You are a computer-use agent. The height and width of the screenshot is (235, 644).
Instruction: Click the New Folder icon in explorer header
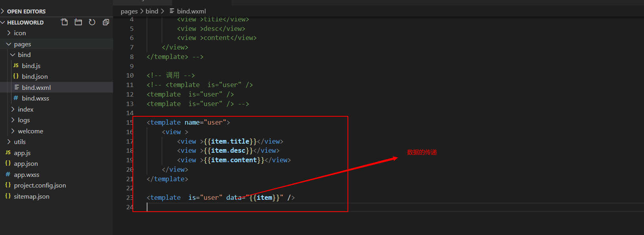(x=78, y=22)
